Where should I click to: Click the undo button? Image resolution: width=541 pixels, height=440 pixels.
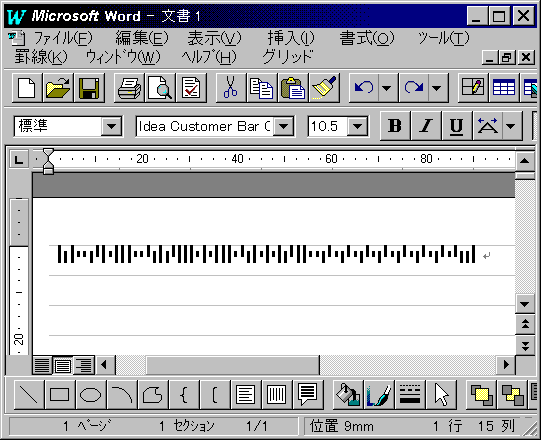click(364, 88)
